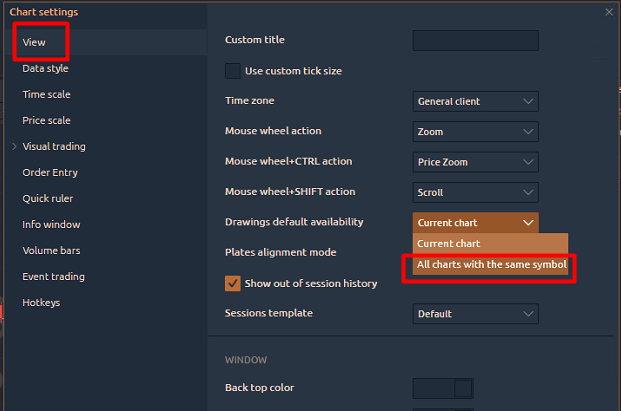Go to Time scale settings

coord(46,95)
